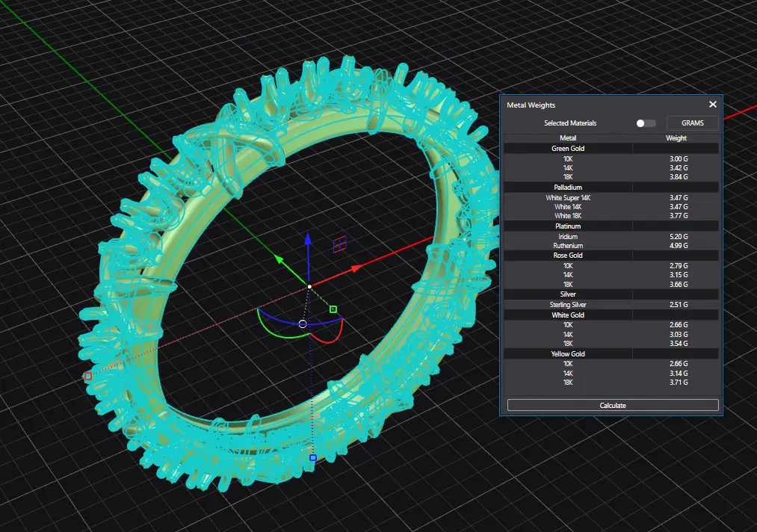The image size is (757, 532).
Task: Click the gumball origin point
Action: [x=309, y=287]
